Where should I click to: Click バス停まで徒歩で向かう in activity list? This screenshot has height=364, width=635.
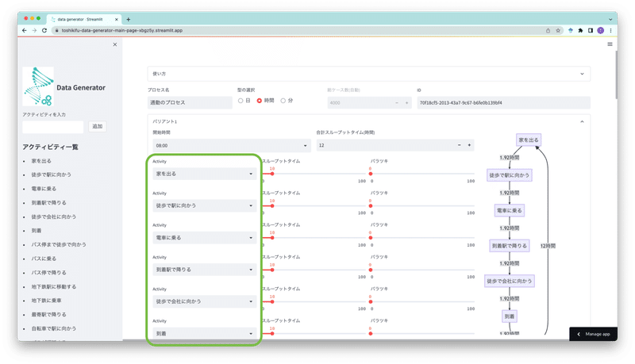(x=59, y=245)
